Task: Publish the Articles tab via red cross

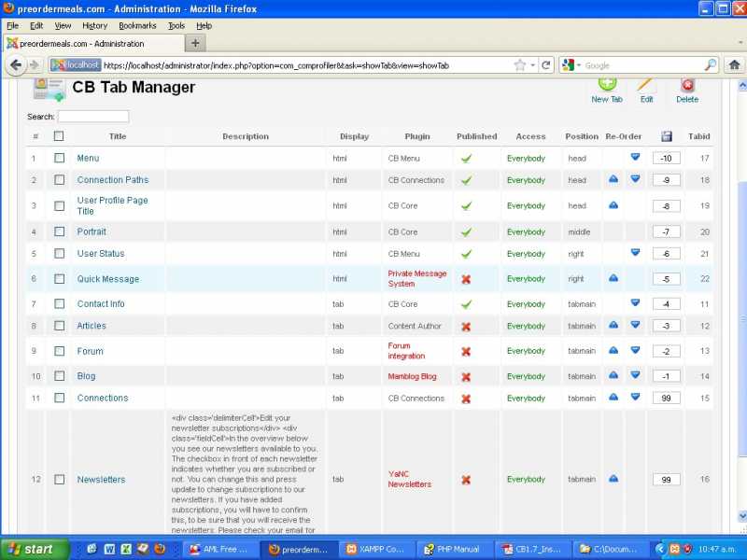Action: (x=466, y=326)
